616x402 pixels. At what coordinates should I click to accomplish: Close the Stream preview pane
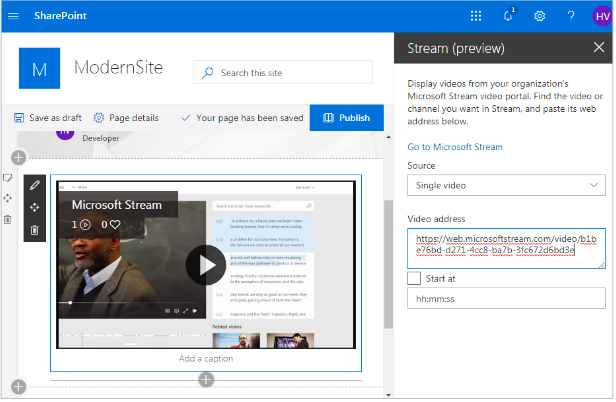coord(601,48)
